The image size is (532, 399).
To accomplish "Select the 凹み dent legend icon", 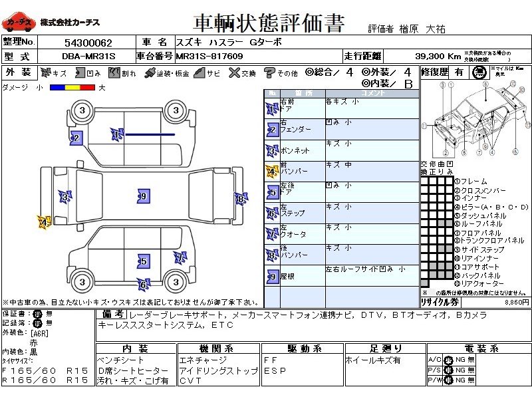I will tap(80, 72).
